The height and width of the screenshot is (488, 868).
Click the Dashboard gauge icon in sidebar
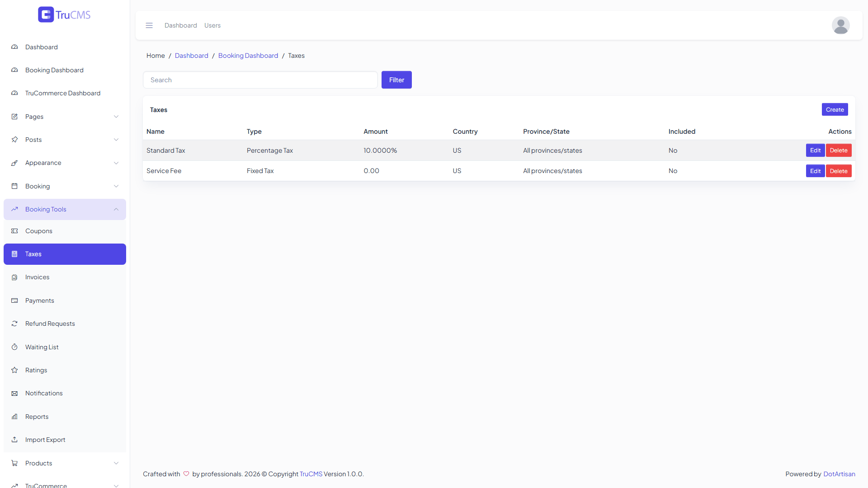14,47
